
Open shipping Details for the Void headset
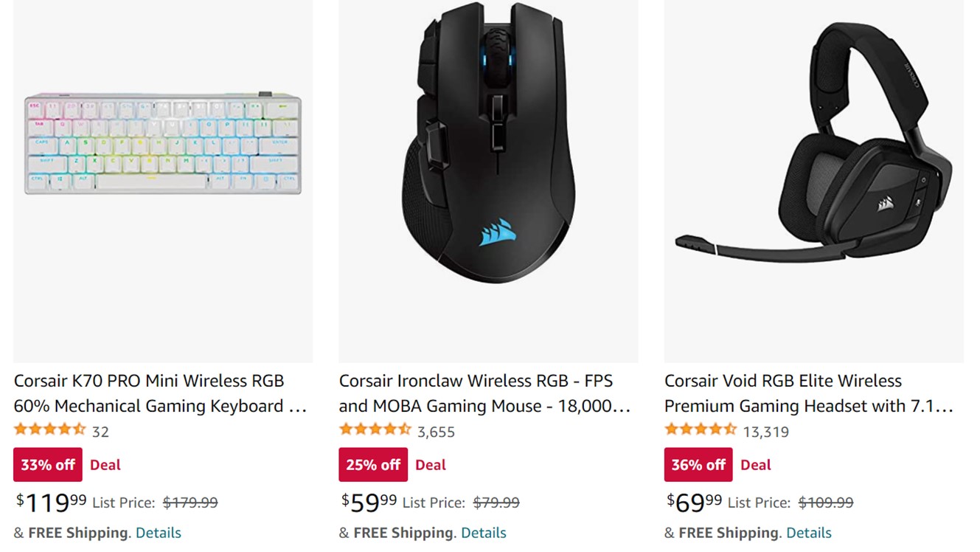pos(809,533)
